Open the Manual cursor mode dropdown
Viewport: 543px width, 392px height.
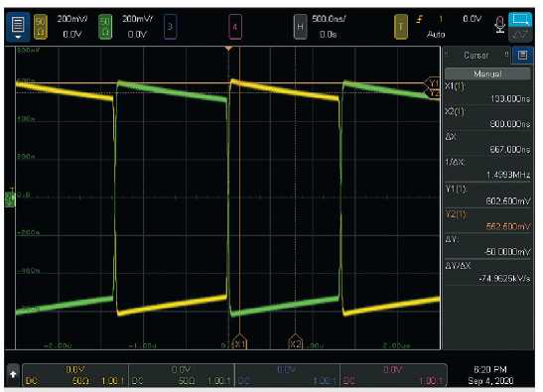click(487, 73)
